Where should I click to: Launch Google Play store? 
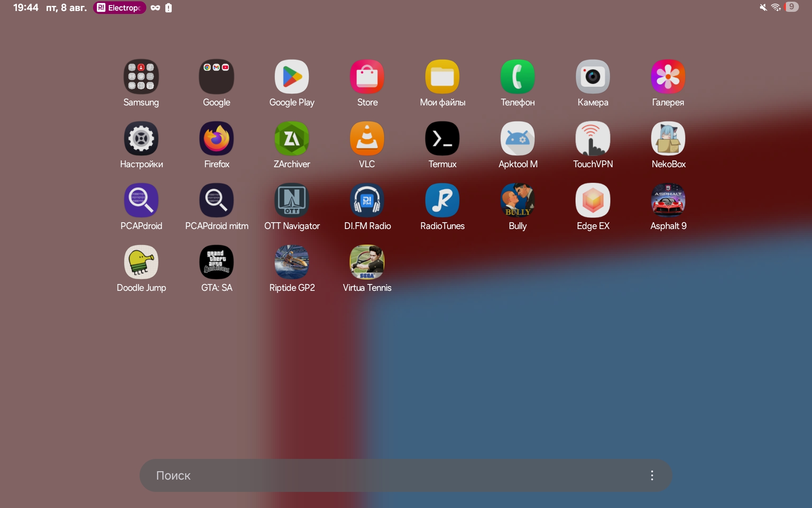pyautogui.click(x=292, y=77)
